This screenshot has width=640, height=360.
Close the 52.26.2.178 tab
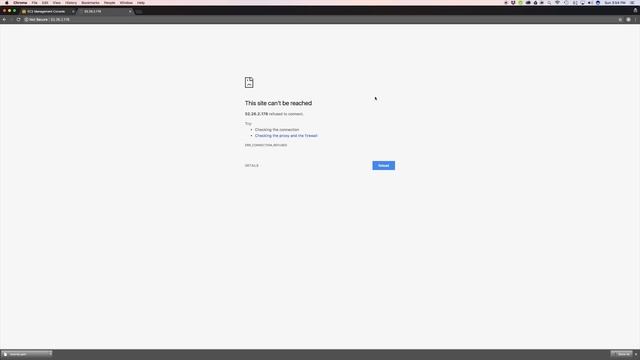click(x=130, y=11)
